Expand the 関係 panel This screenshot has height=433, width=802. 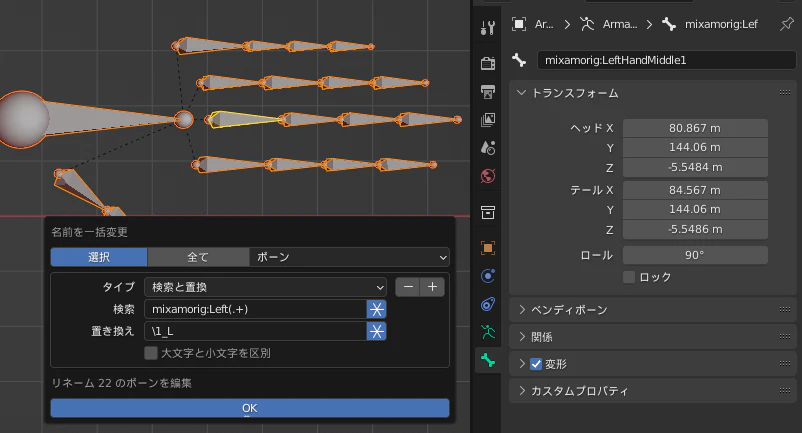click(x=522, y=337)
